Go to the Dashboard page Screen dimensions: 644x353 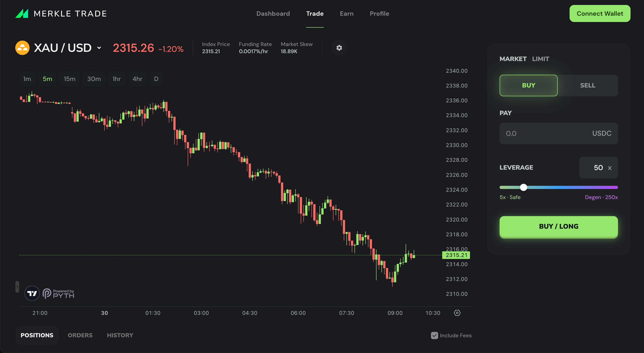click(273, 13)
